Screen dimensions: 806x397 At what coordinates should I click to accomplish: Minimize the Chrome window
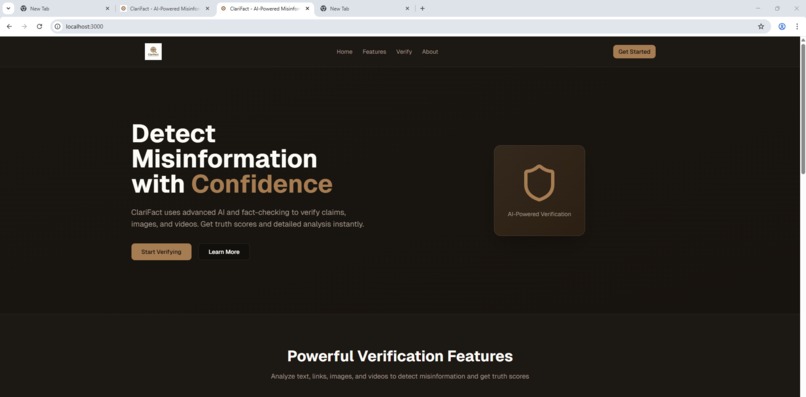758,8
